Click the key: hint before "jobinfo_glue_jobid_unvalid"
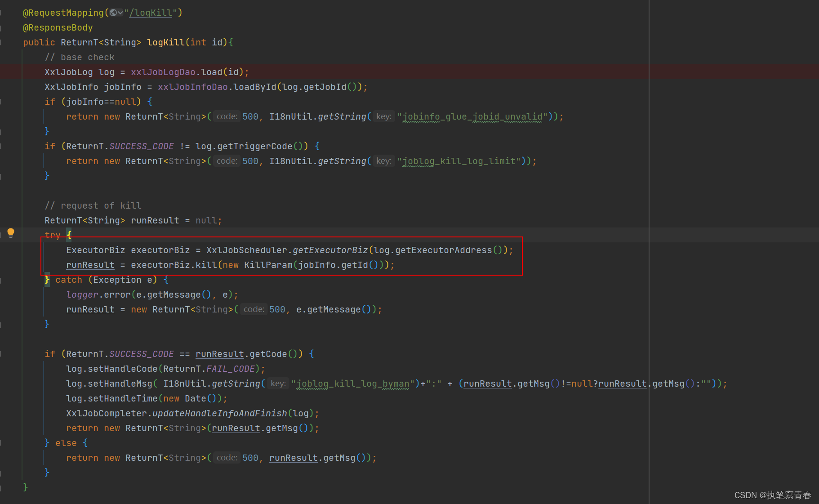819x504 pixels. point(384,116)
